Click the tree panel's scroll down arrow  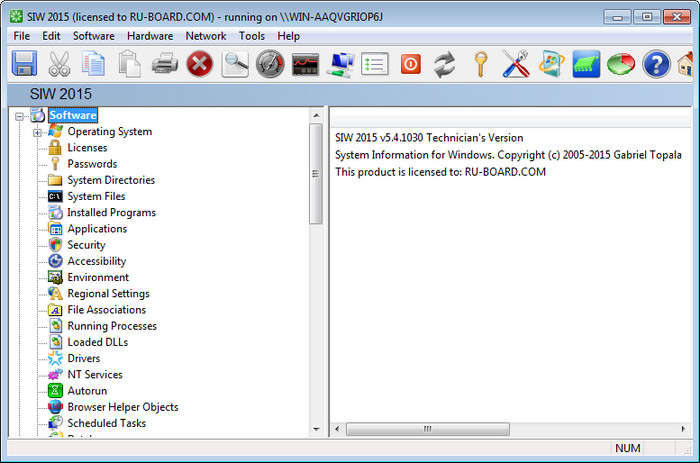pyautogui.click(x=316, y=429)
